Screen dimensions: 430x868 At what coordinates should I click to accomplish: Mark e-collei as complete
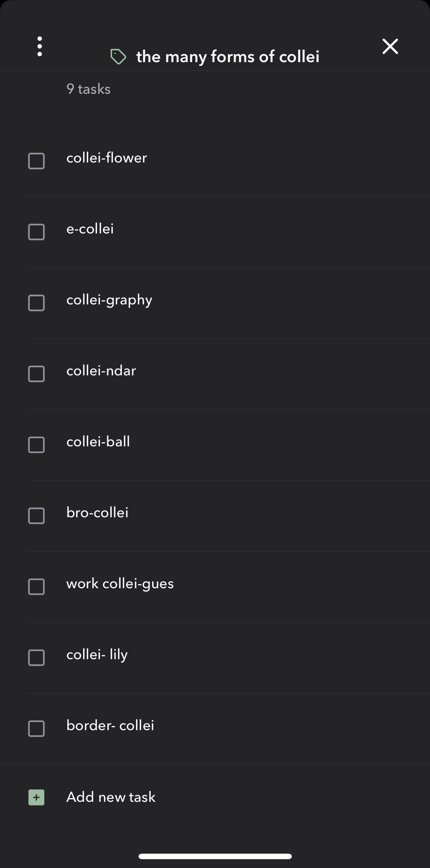(36, 232)
